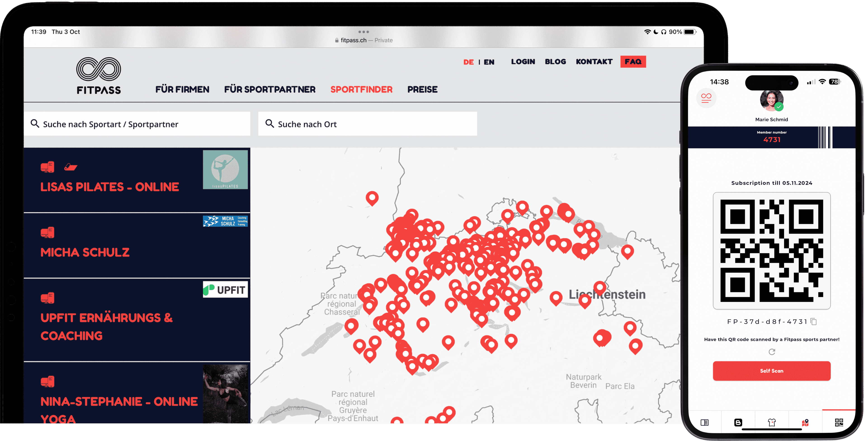Go to the FÜR FIRMEN section
The image size is (868, 441).
coord(182,89)
